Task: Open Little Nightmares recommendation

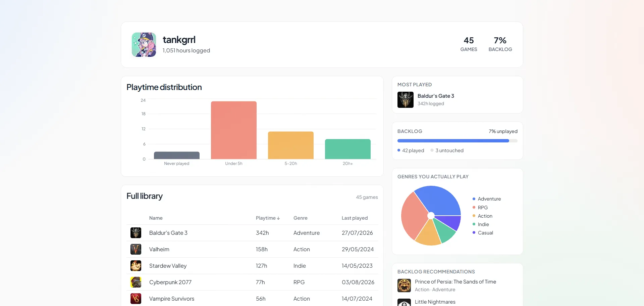Action: click(435, 302)
